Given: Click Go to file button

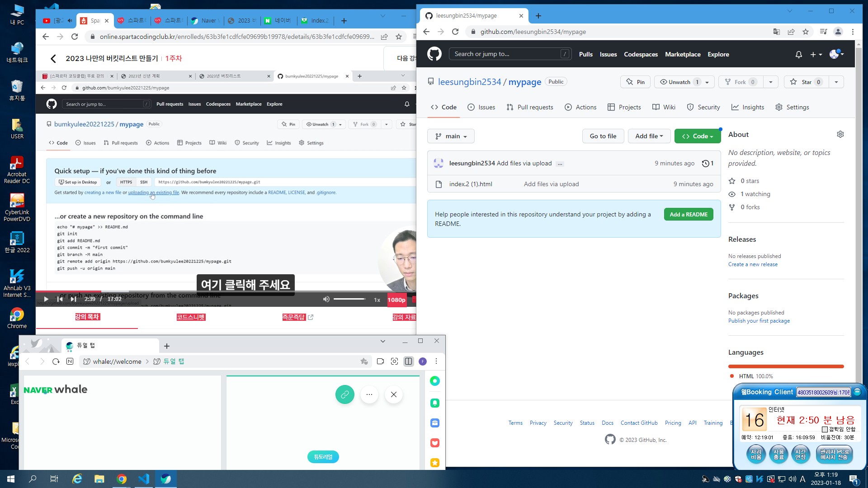Looking at the screenshot, I should click(603, 136).
